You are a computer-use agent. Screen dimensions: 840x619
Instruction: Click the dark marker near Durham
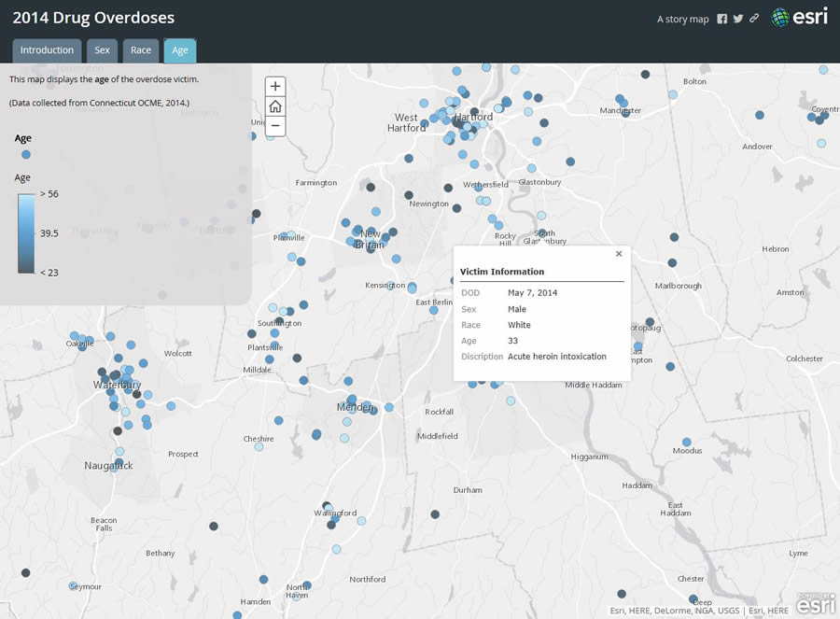(435, 514)
